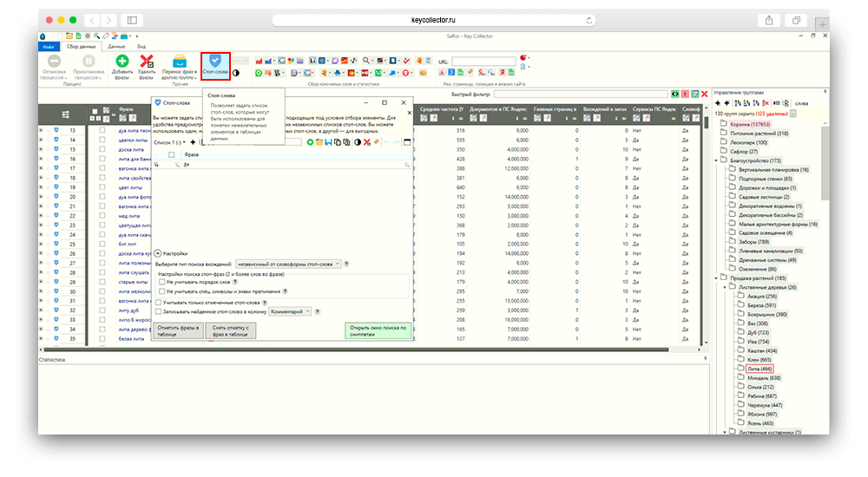Click the window-layout icon at the right of Стоп-слова toolbar
868x477 pixels.
coord(407,142)
